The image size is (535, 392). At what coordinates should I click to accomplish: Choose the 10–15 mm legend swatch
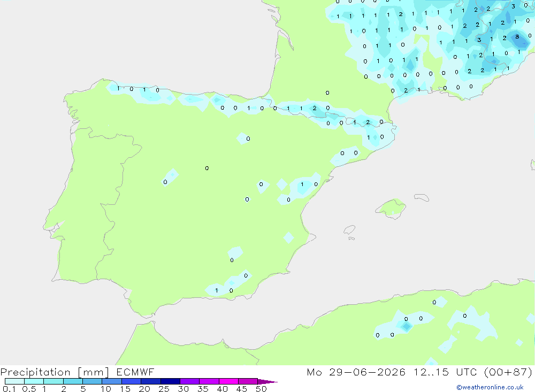[112, 381]
